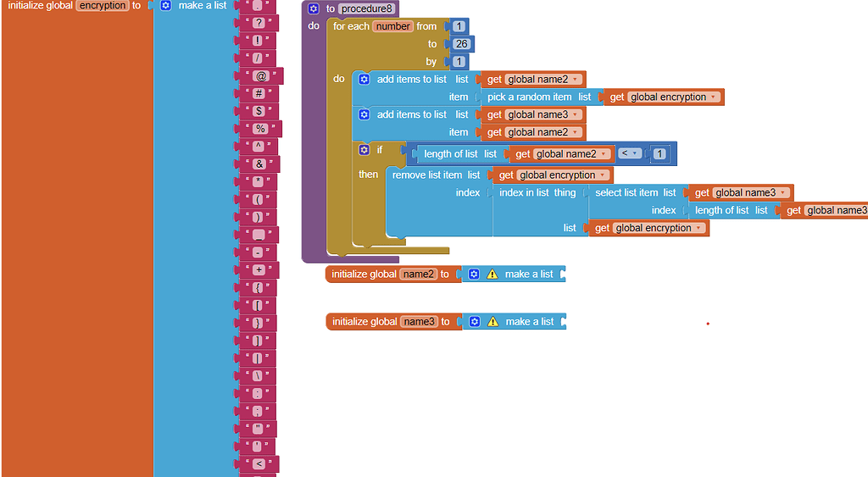Click gear icon on name3 make a list

coord(476,322)
